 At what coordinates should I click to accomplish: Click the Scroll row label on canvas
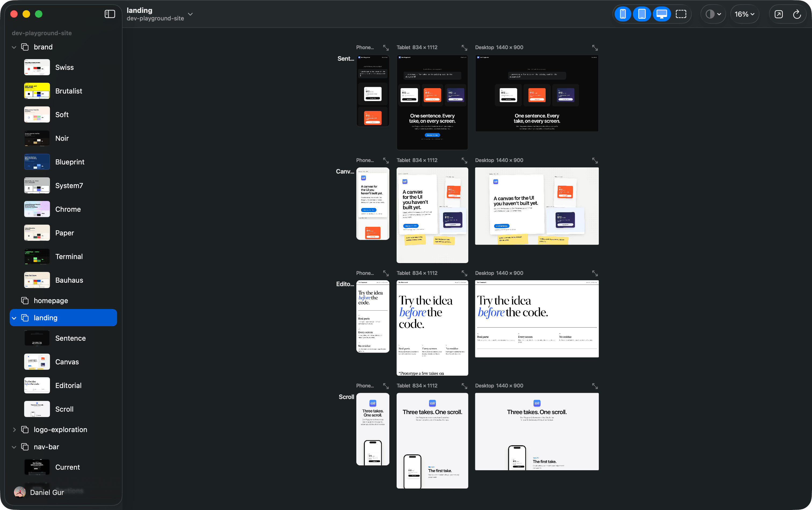point(346,397)
